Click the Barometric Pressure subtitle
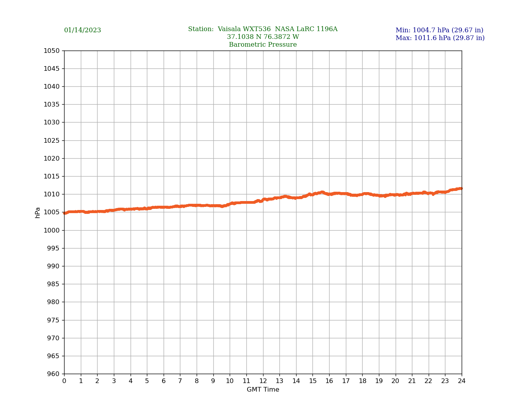The height and width of the screenshot is (420, 513). point(263,45)
